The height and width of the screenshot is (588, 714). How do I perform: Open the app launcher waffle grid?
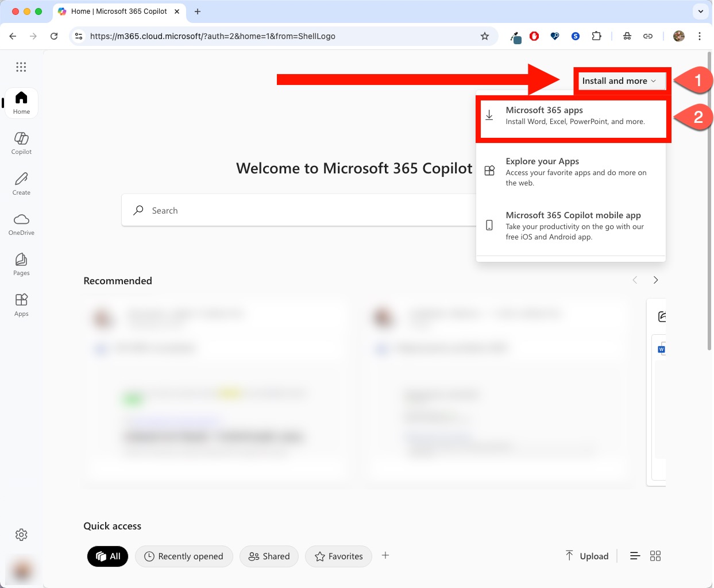coord(21,67)
